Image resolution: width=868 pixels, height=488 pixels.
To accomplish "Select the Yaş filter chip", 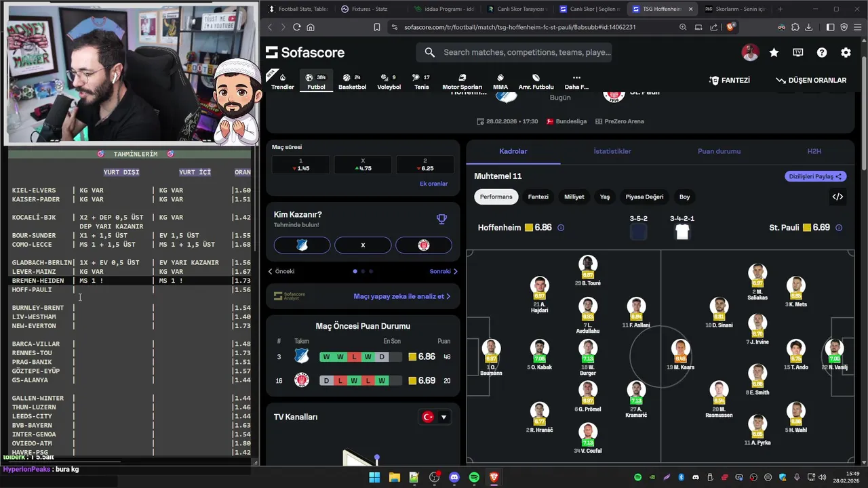I will click(x=605, y=197).
